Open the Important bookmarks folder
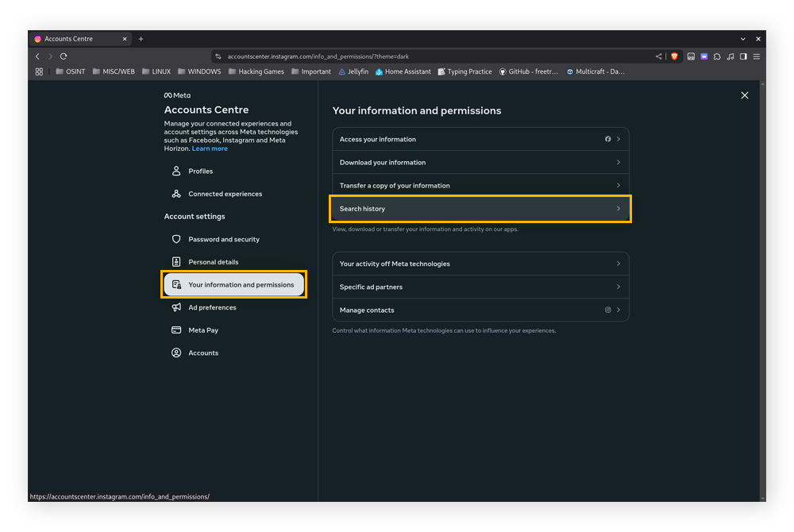The image size is (794, 532). [x=311, y=72]
